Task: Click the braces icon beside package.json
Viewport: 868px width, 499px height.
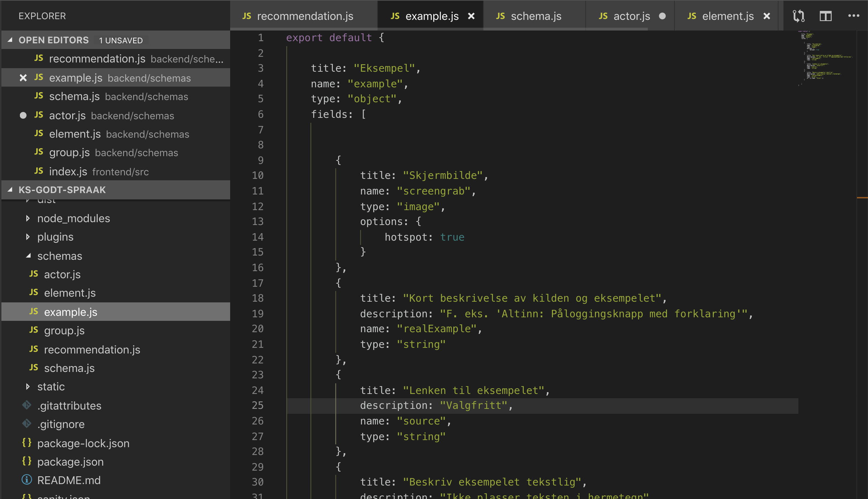Action: (x=27, y=461)
